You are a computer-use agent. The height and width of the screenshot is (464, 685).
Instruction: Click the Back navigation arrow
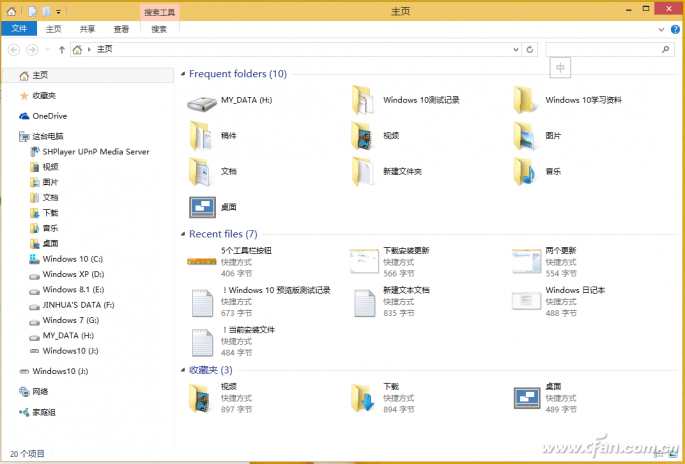click(x=14, y=50)
